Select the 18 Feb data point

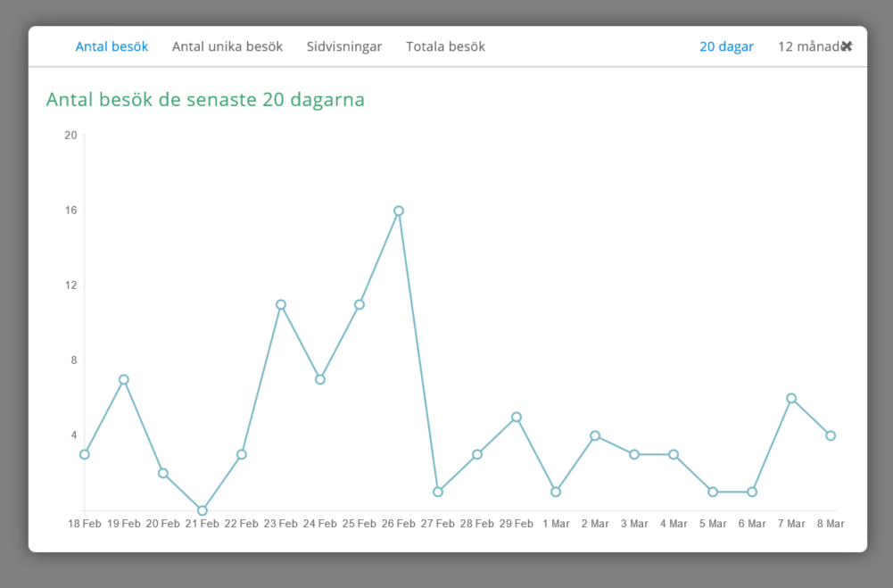pos(85,454)
